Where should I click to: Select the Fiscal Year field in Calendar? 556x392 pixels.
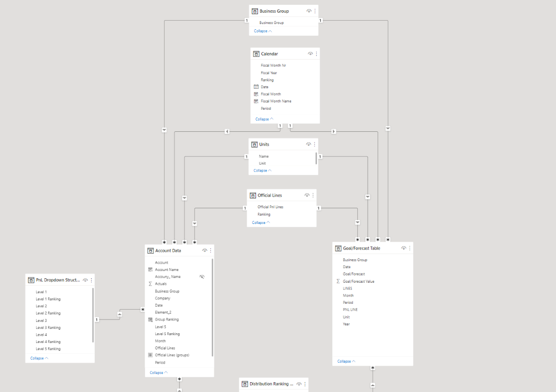click(x=269, y=73)
